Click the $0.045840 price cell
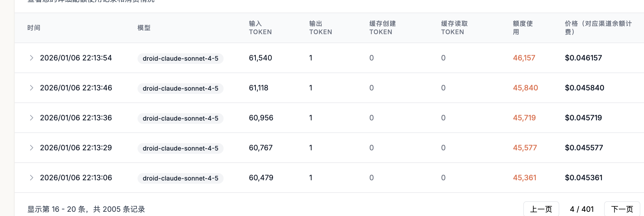This screenshot has width=644, height=216. point(584,88)
